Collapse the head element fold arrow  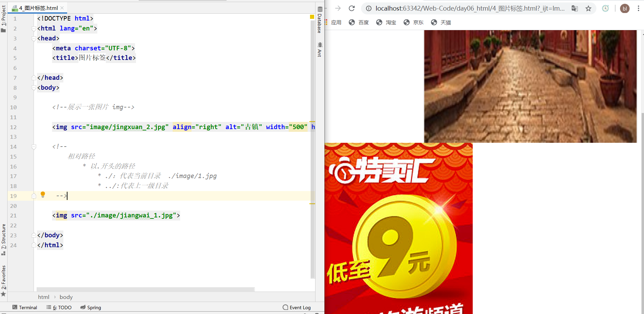pos(34,38)
